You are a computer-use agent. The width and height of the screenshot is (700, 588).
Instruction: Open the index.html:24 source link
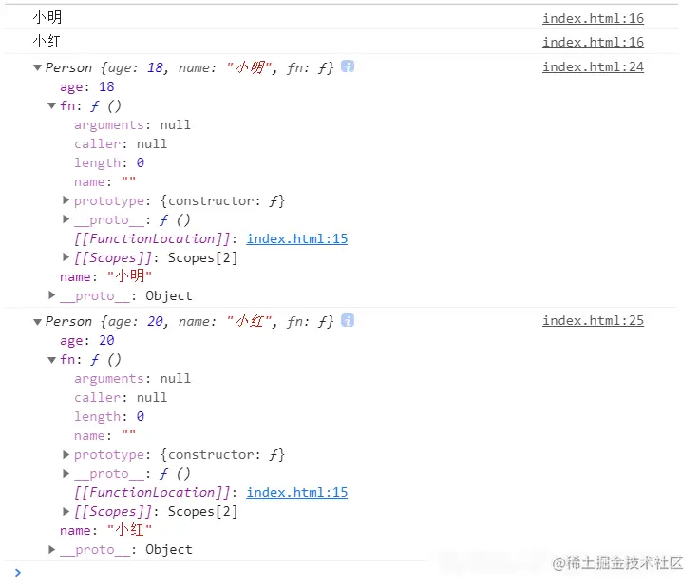pyautogui.click(x=593, y=66)
